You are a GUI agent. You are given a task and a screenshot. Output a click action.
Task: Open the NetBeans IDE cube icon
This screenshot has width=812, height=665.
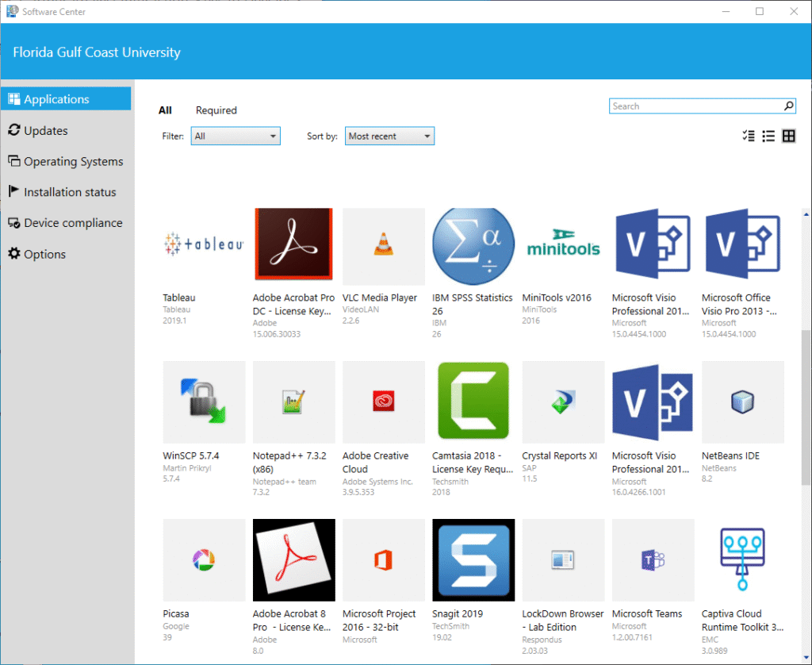tap(742, 402)
